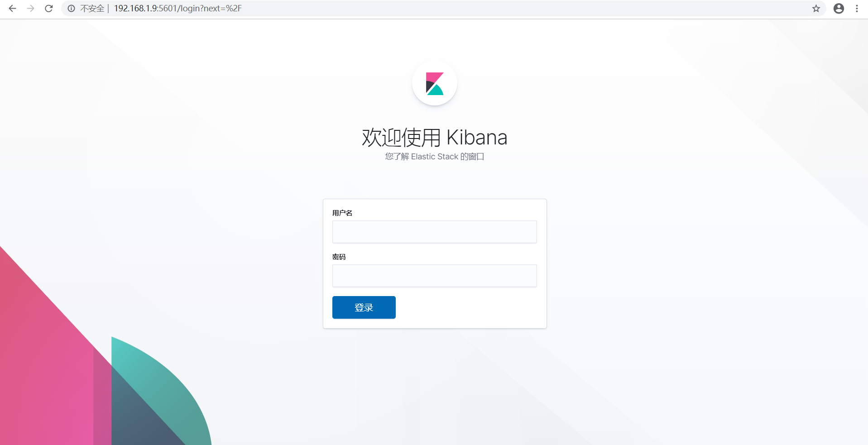The height and width of the screenshot is (445, 868).
Task: Click the 用户名 field label
Action: tap(342, 212)
